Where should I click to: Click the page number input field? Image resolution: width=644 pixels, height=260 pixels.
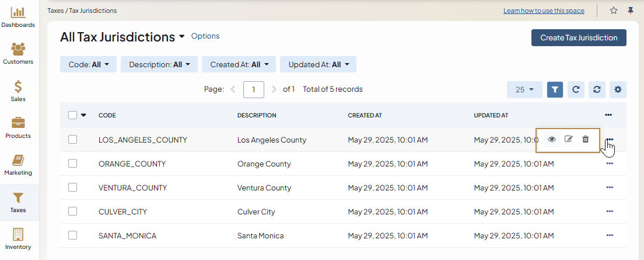coord(254,89)
